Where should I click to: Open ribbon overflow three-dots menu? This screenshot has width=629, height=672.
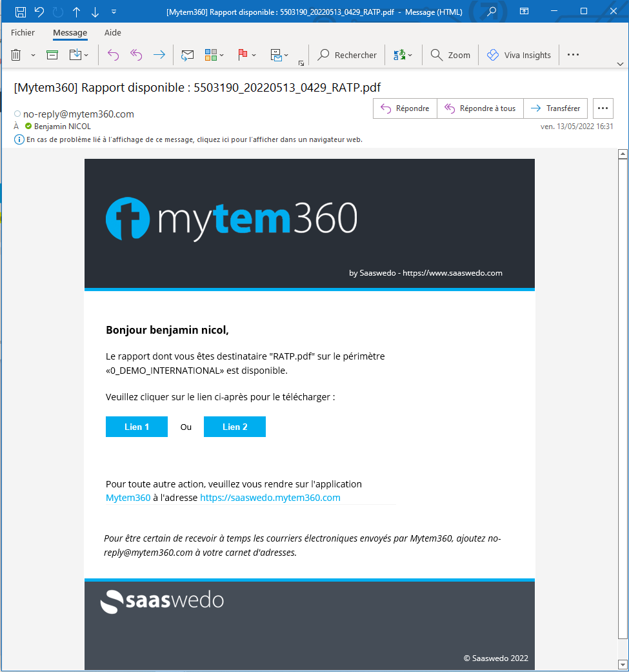tap(573, 54)
